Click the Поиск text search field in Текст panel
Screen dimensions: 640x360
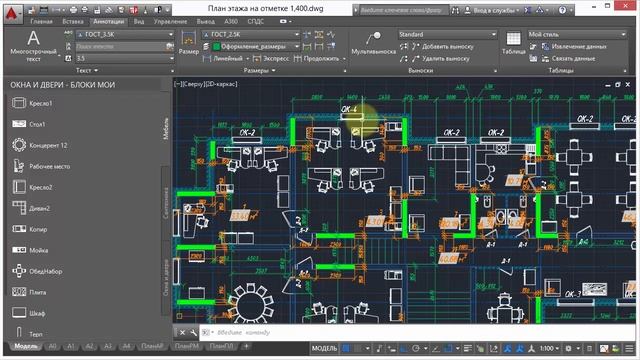tap(125, 47)
